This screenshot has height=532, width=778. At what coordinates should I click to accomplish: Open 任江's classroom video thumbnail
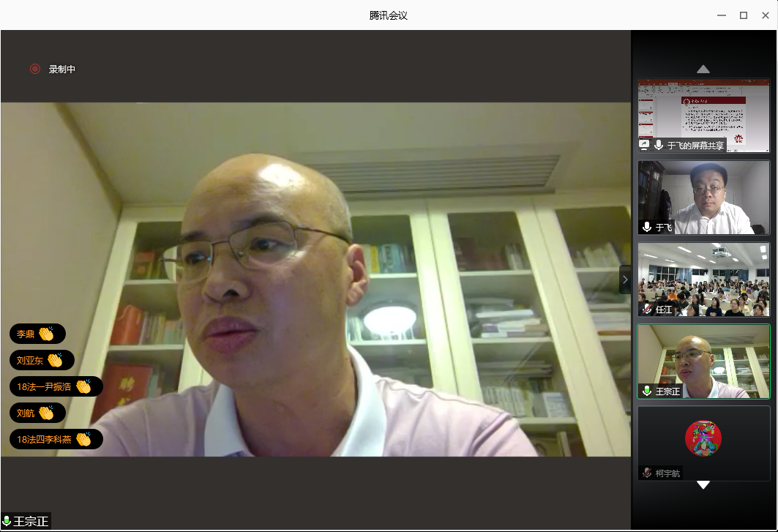coord(703,278)
